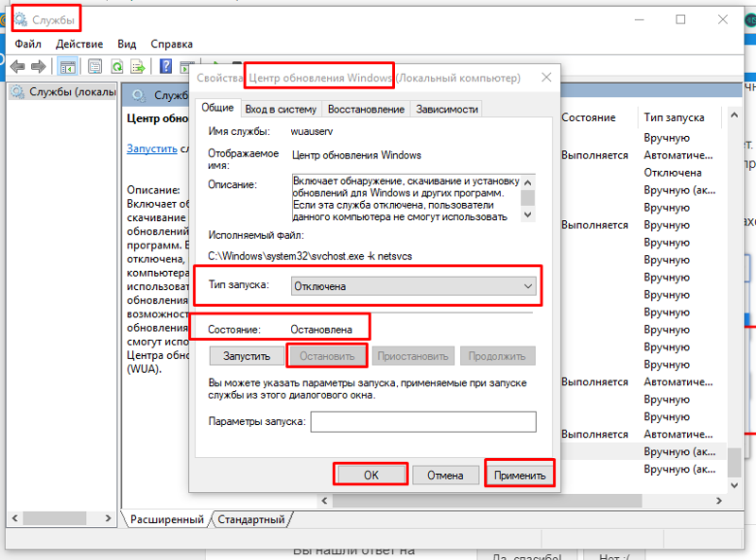Maximize the Службы window

680,20
